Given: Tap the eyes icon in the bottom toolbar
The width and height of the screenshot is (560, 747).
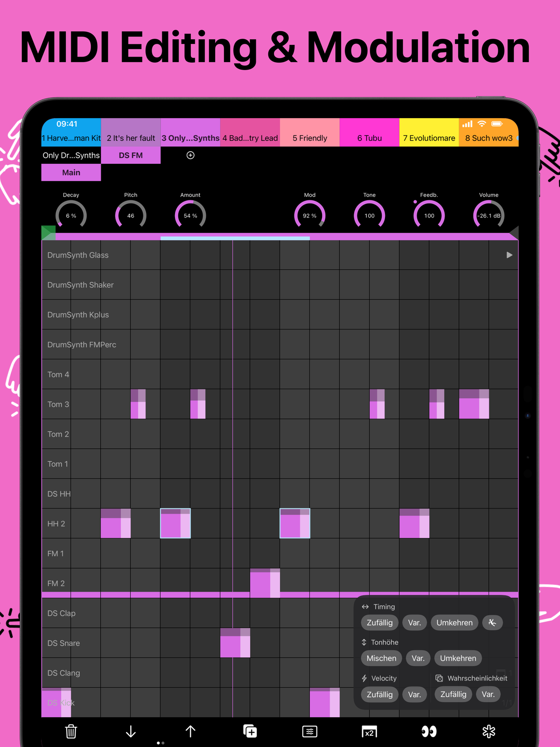Looking at the screenshot, I should 429,731.
